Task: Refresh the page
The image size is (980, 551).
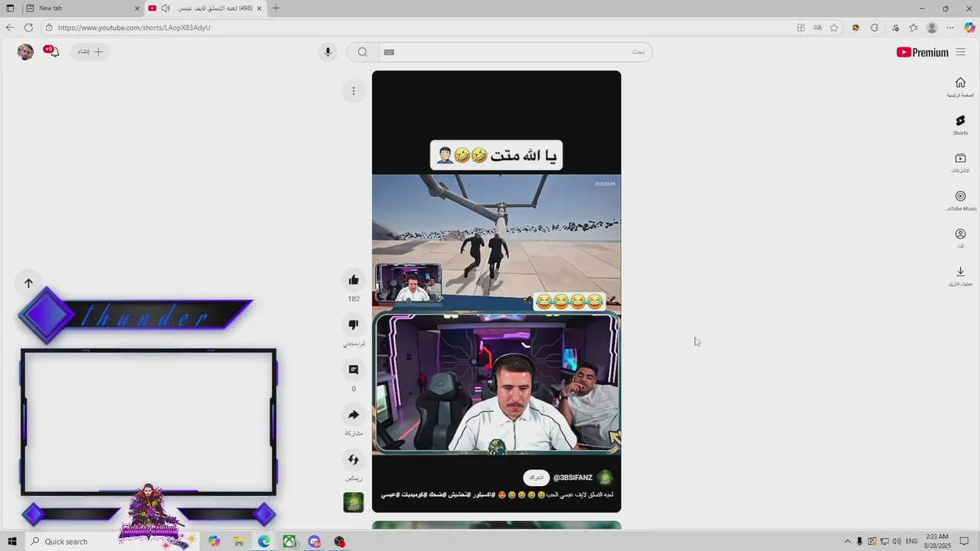Action: coord(28,28)
